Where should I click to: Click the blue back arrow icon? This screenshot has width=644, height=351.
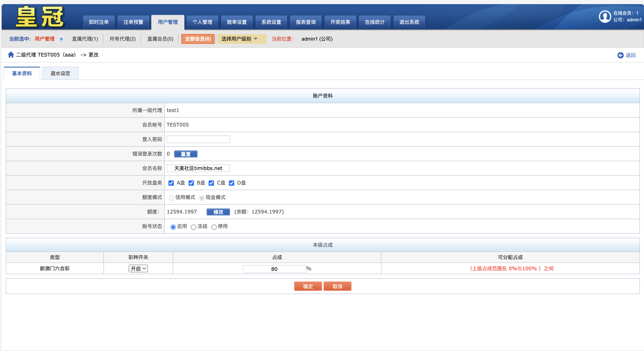[620, 55]
